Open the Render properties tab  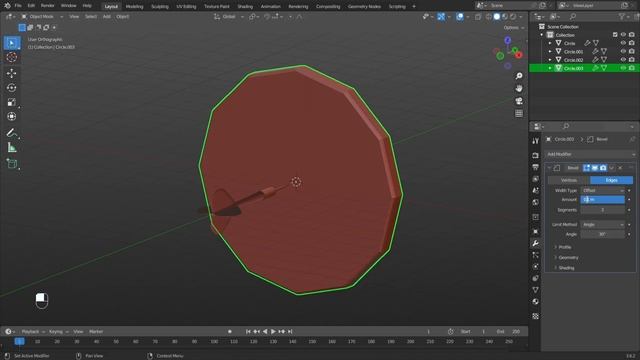tap(536, 156)
